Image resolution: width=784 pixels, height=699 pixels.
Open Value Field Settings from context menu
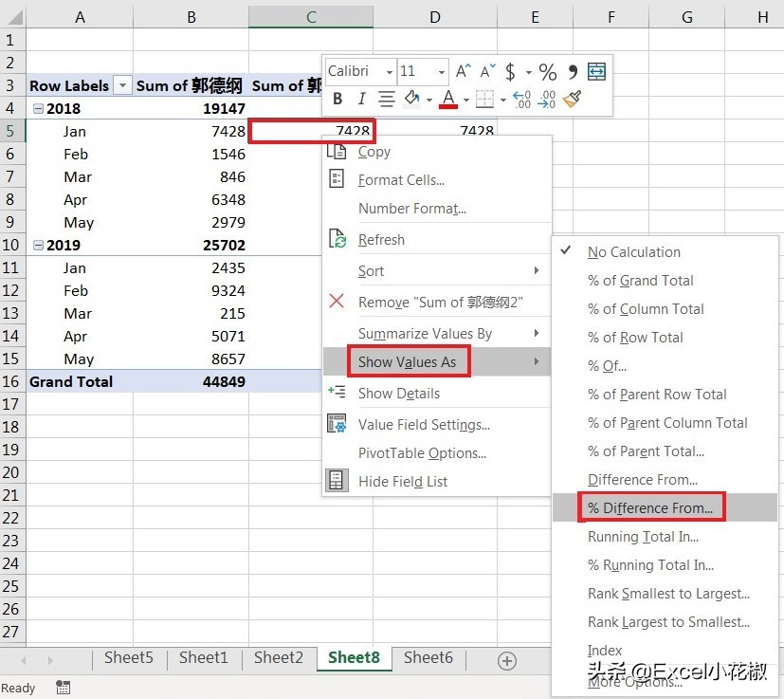coord(424,425)
